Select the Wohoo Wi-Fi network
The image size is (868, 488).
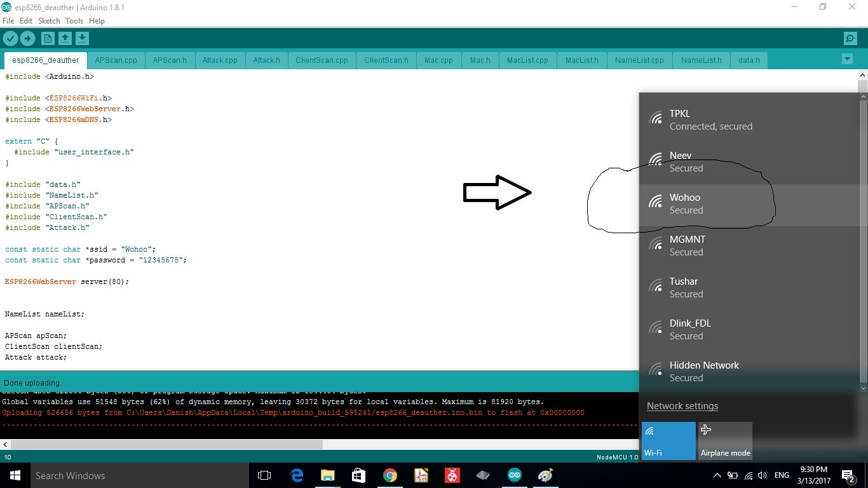[749, 204]
